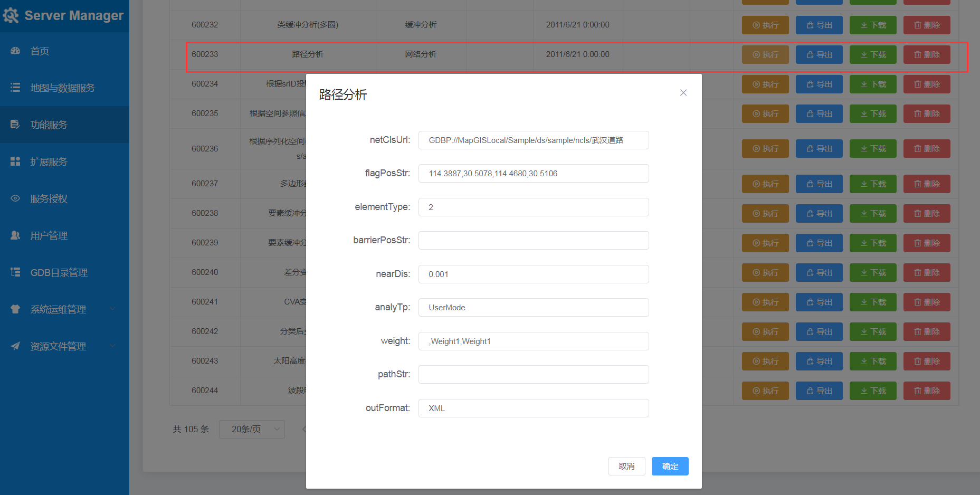Click the dashboard icon beside 首页
This screenshot has width=980, height=495.
coord(15,51)
